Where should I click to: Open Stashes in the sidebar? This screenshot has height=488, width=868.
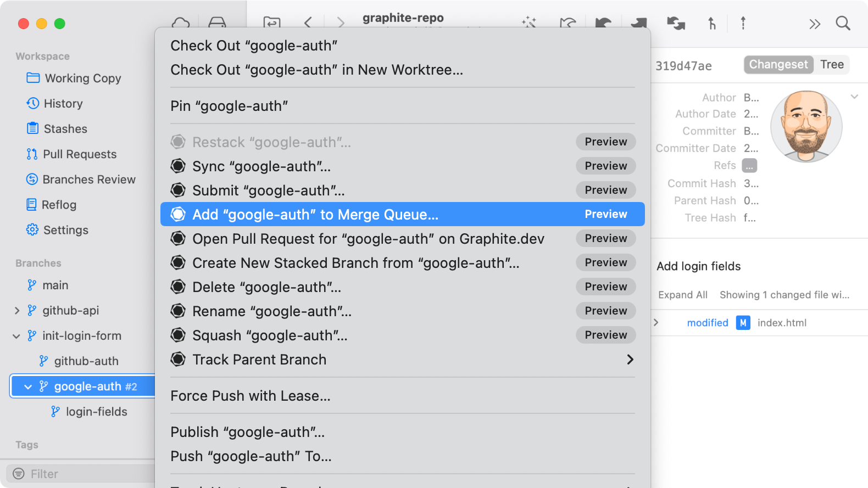click(65, 129)
